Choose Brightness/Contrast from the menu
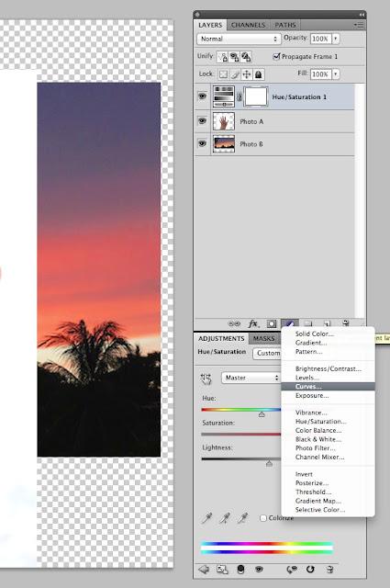The image size is (390, 588). point(328,368)
